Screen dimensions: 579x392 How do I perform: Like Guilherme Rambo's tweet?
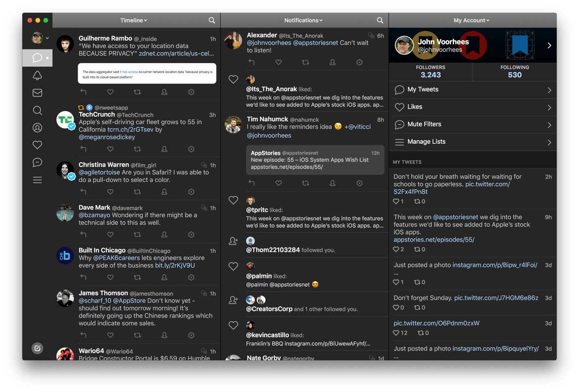pos(110,92)
